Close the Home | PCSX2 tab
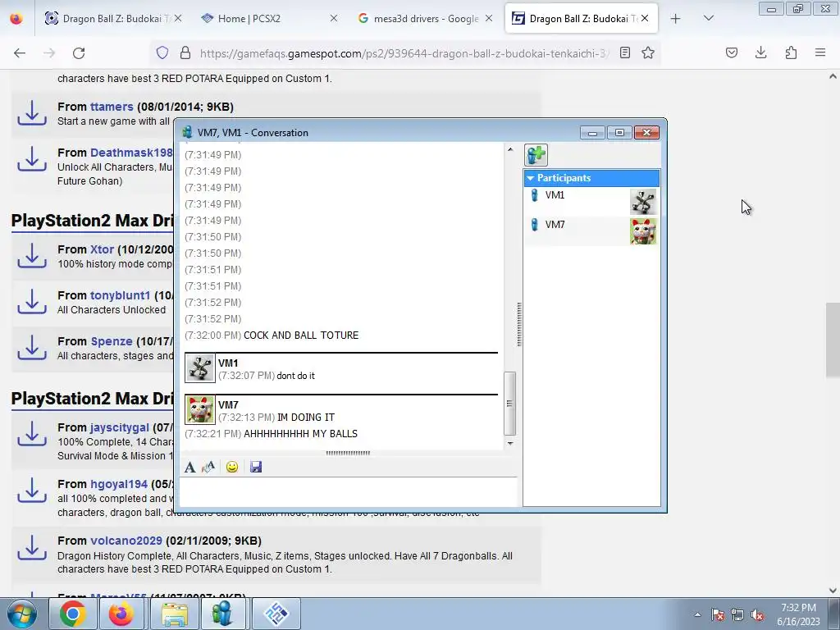 tap(334, 19)
